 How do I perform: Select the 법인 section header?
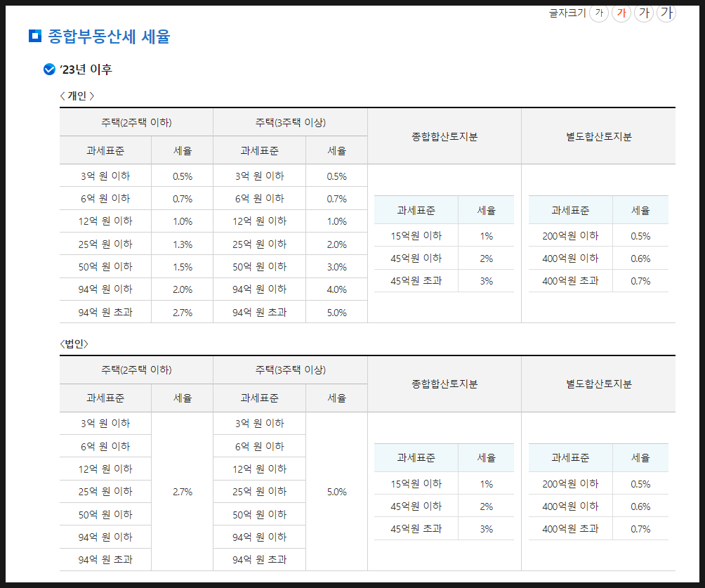tap(74, 342)
